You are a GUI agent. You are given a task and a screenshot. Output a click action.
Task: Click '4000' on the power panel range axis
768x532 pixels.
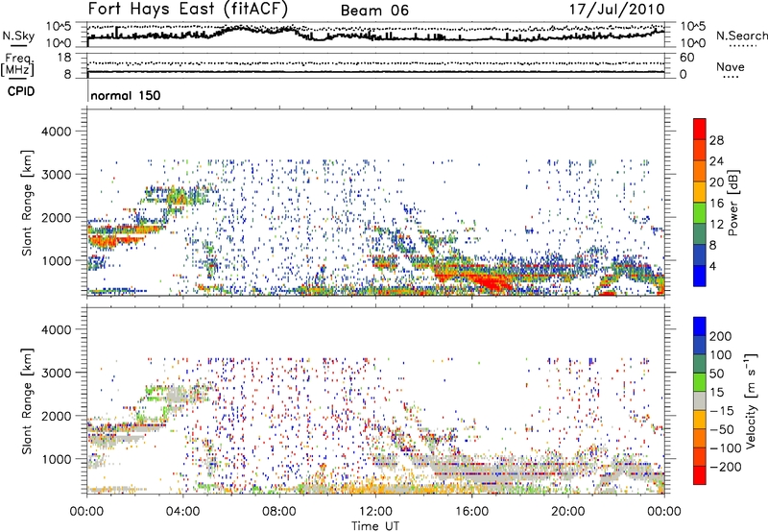pos(56,132)
